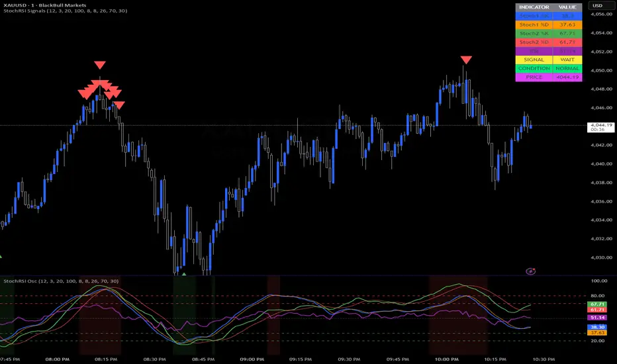617x364 pixels.
Task: Click the 4,052.00 price axis label
Action: pos(601,52)
